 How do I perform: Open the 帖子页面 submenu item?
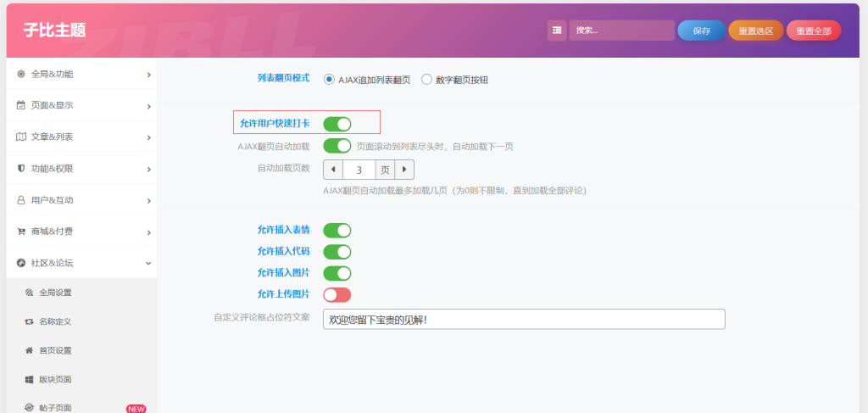[55, 408]
